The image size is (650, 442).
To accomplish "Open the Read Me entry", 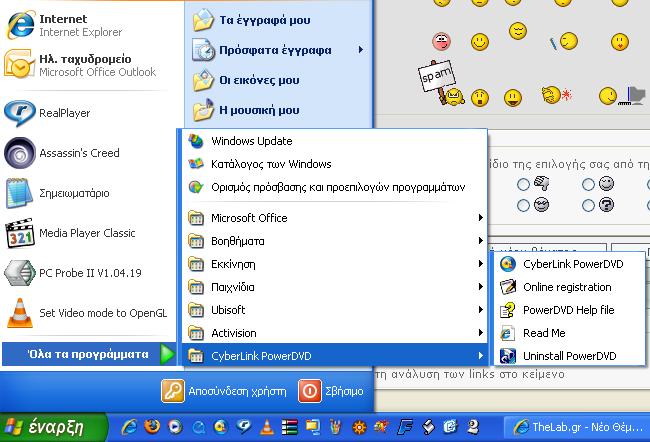I will tap(570, 333).
